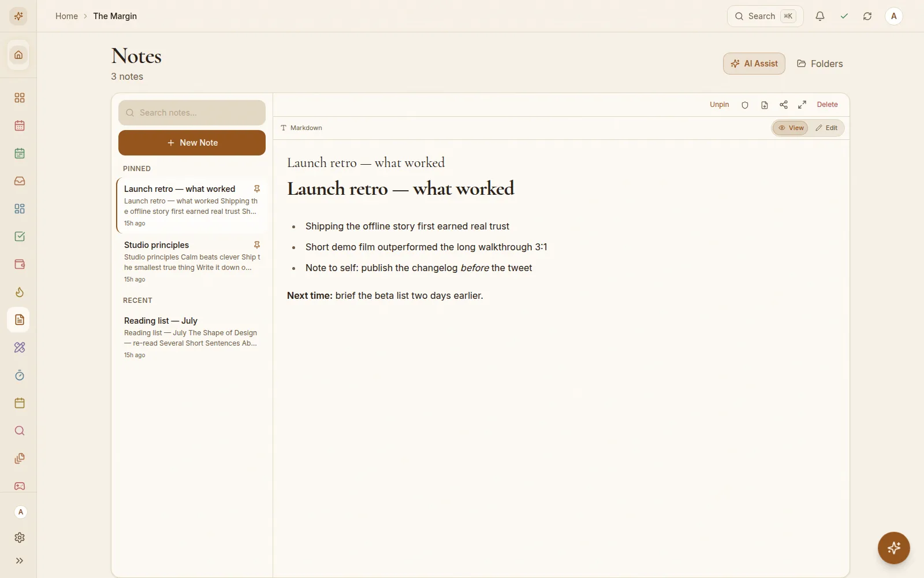Viewport: 924px width, 578px height.
Task: Open floating AI sparkle button at bottom right
Action: [894, 548]
